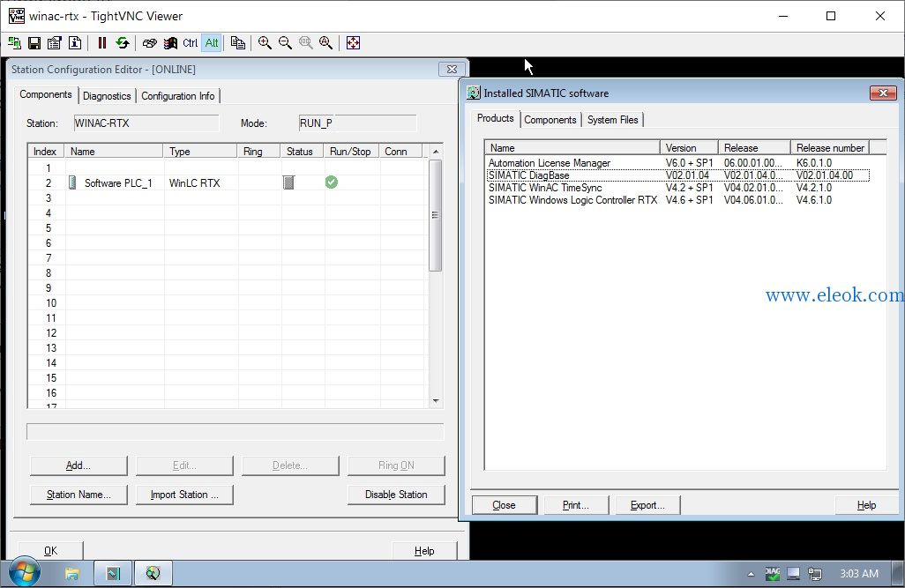Click the monitor tray icon

(x=794, y=574)
